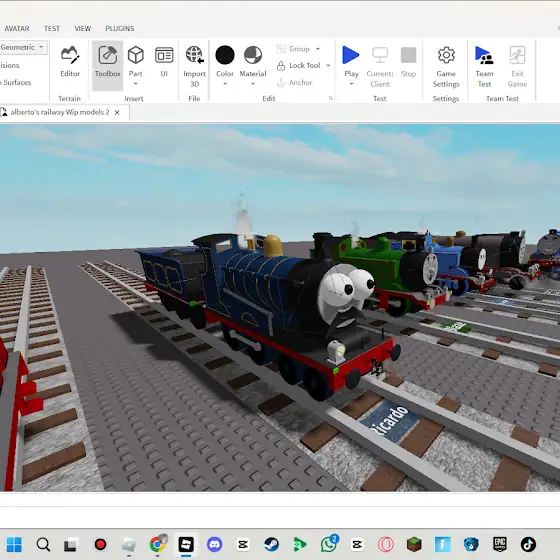This screenshot has width=560, height=560.
Task: Open Opera browser from taskbar
Action: (x=386, y=544)
